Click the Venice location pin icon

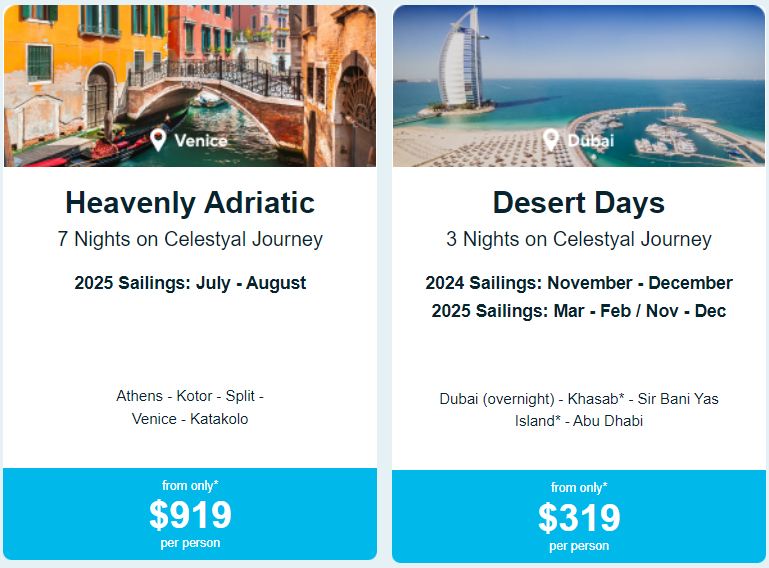pos(158,139)
